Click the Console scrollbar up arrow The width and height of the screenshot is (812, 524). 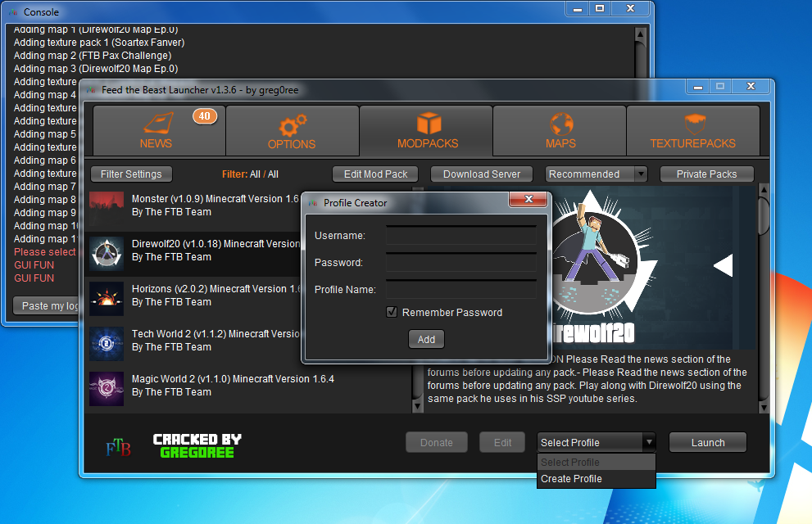(x=641, y=34)
